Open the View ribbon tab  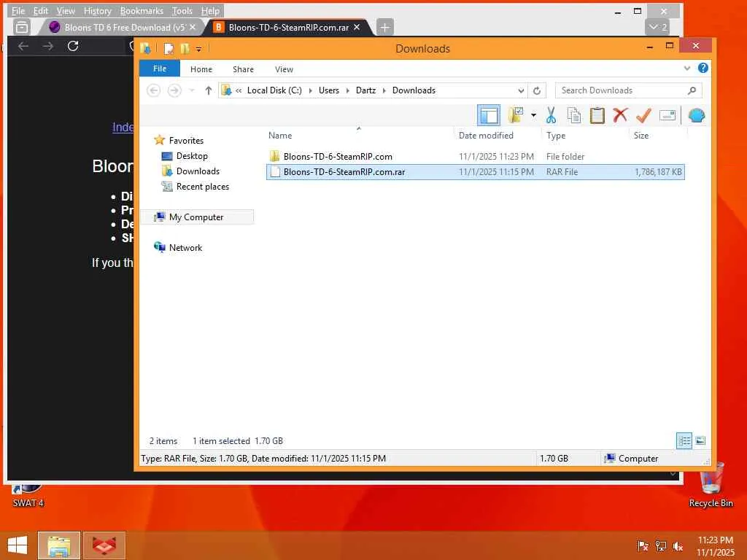284,69
